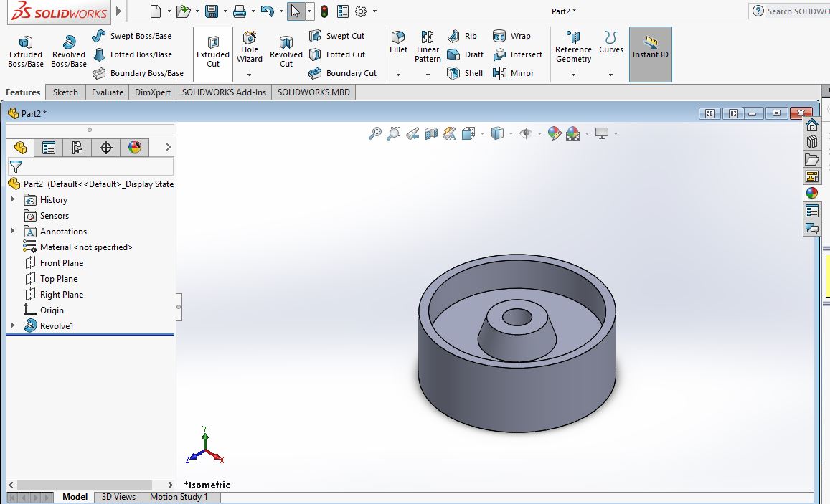Viewport: 830px width, 504px height.
Task: Click the Rebuild traffic light icon
Action: coord(324,11)
